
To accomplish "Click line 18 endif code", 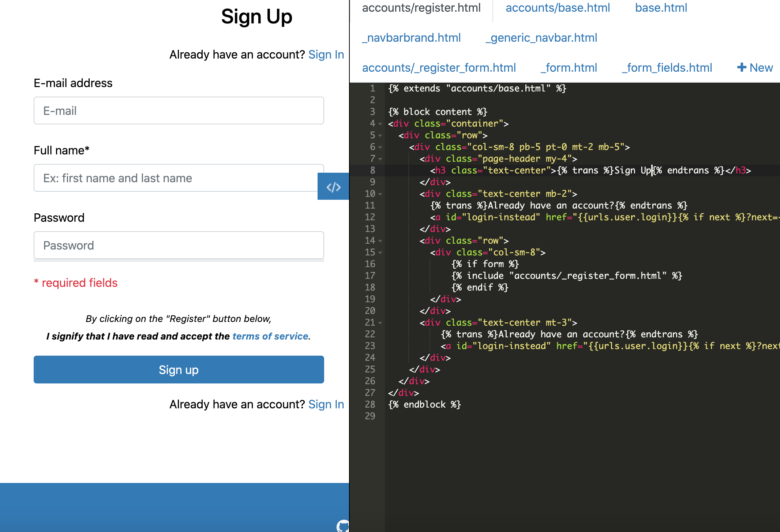I will [480, 288].
